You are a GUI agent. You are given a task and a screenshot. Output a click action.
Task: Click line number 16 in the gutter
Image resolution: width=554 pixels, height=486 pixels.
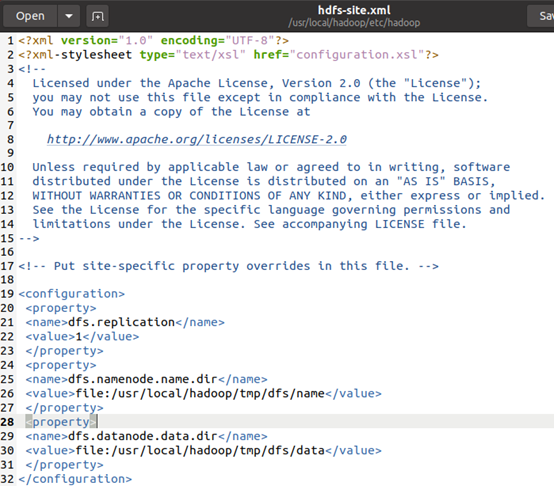point(7,252)
